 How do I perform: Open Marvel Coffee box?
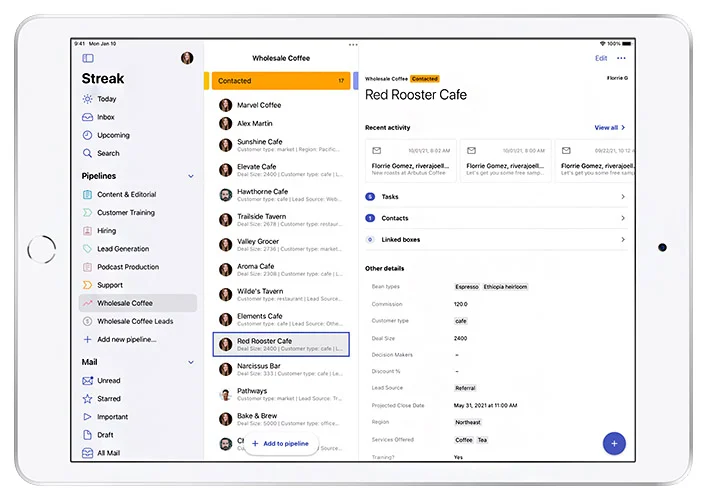click(x=281, y=105)
